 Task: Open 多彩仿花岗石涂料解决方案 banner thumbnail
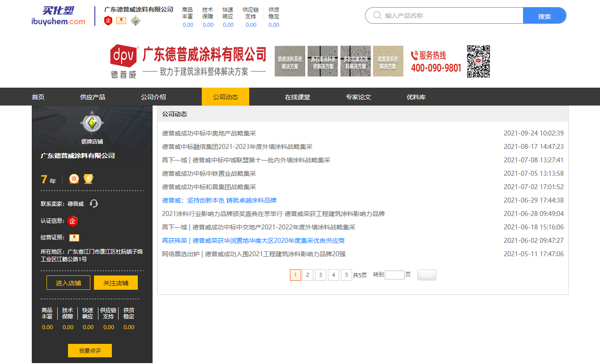coord(356,61)
